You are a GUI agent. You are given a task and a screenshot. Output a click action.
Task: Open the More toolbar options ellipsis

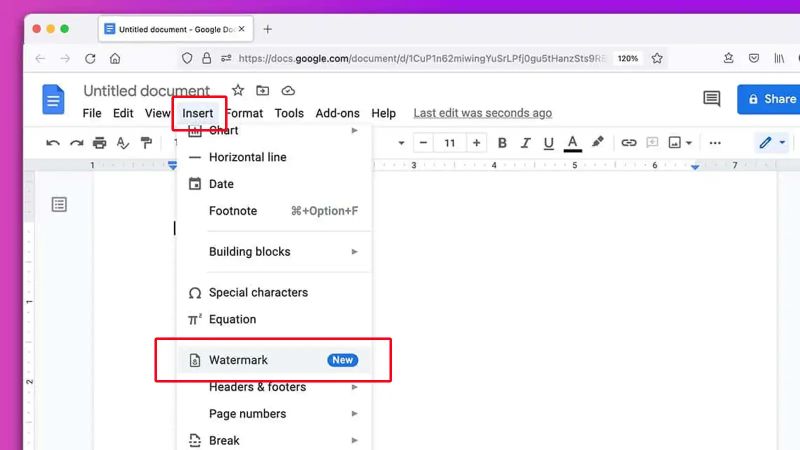coord(715,143)
